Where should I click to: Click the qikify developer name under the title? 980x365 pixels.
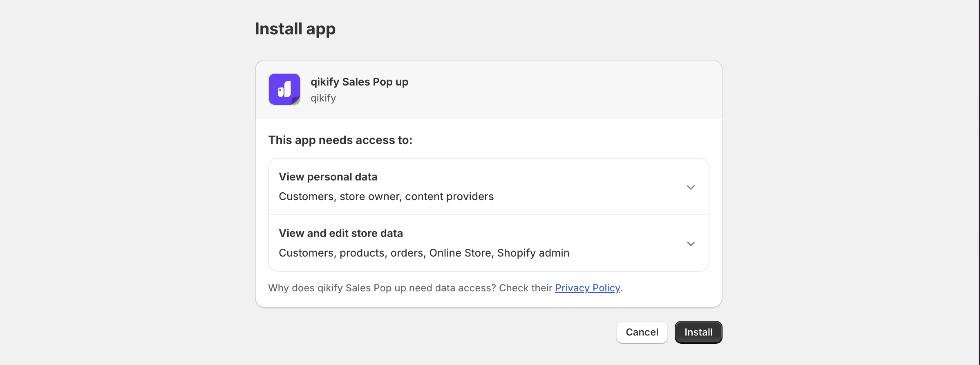[323, 98]
